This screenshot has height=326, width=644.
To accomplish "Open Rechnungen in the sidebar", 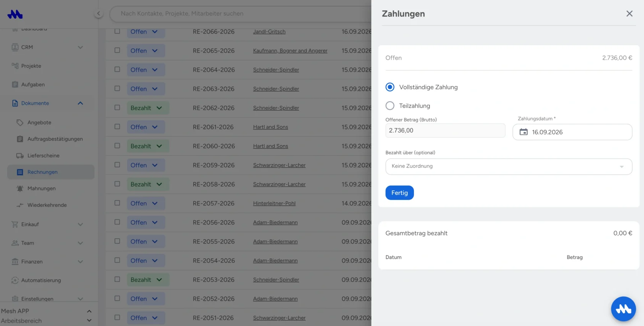I will point(51,172).
